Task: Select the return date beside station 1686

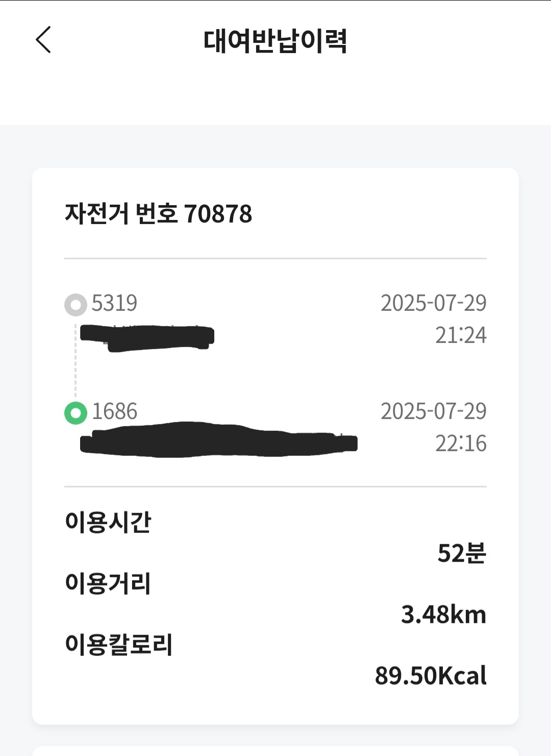Action: pyautogui.click(x=434, y=411)
